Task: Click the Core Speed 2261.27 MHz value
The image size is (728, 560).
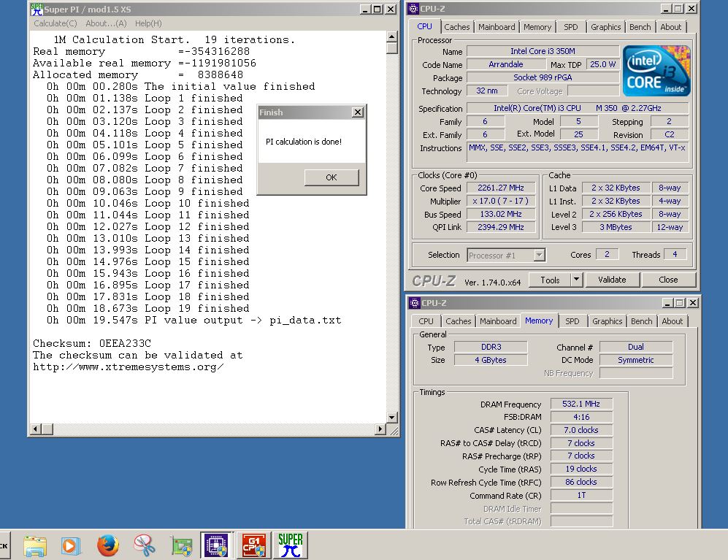Action: (500, 188)
